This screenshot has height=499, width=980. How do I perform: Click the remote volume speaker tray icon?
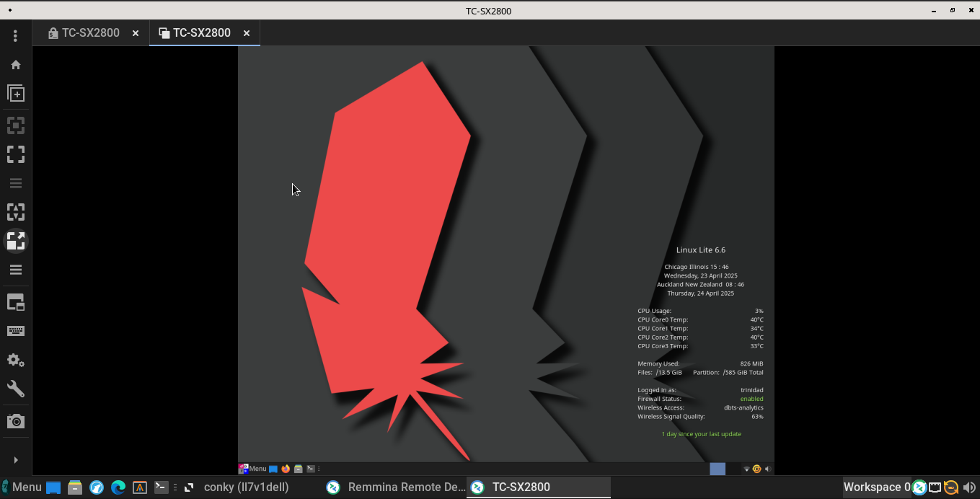(x=767, y=469)
